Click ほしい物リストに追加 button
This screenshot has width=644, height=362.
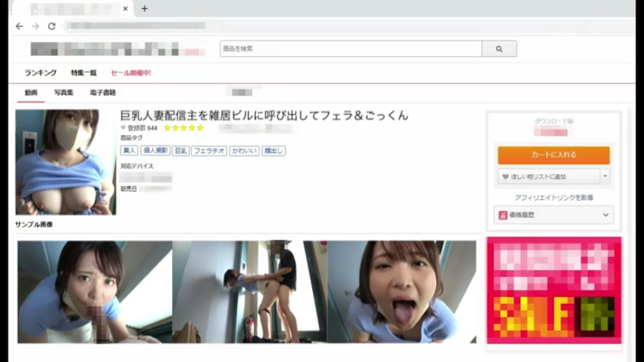coord(548,176)
